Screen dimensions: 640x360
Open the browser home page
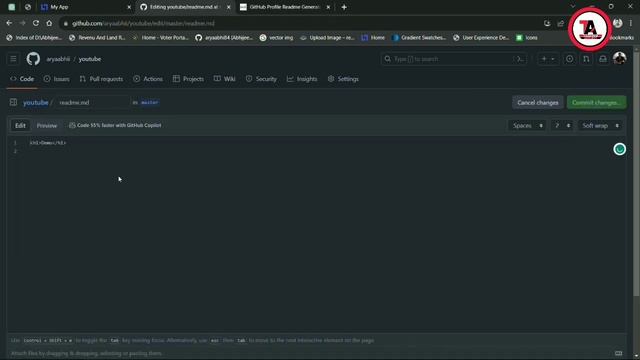pos(49,23)
